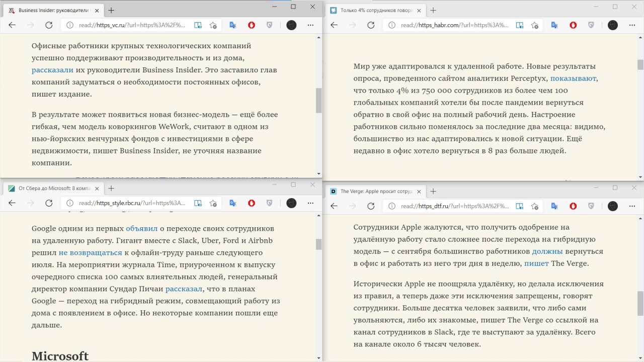Reload the dtf.ru Apple article
The image size is (644, 362).
pyautogui.click(x=371, y=206)
